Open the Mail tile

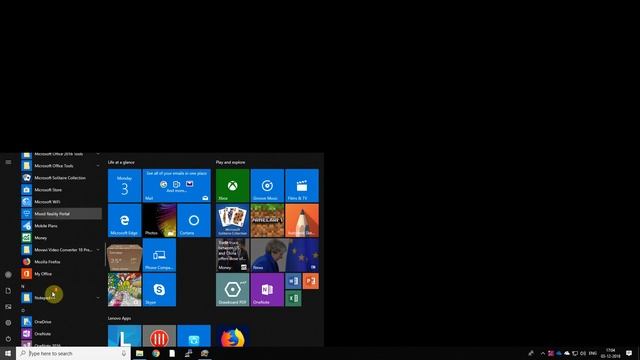coord(177,186)
